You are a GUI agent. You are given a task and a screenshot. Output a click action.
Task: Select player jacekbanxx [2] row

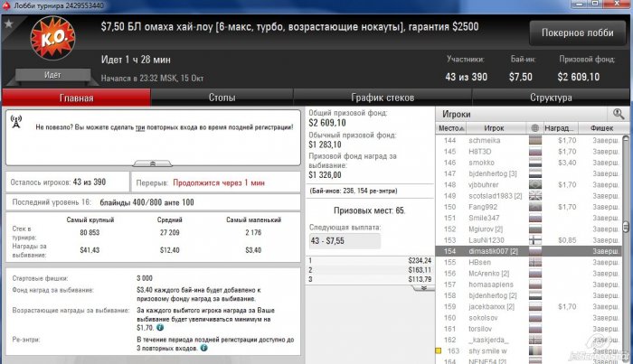pos(528,307)
